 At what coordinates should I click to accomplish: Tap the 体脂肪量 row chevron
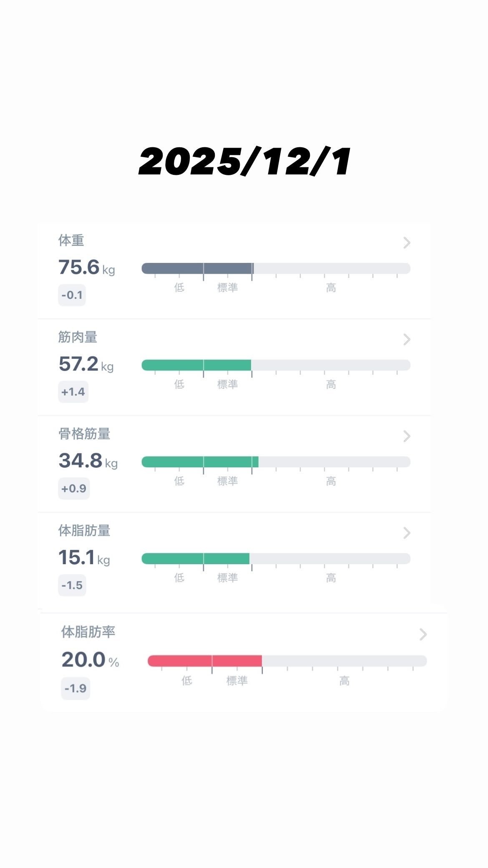[407, 533]
